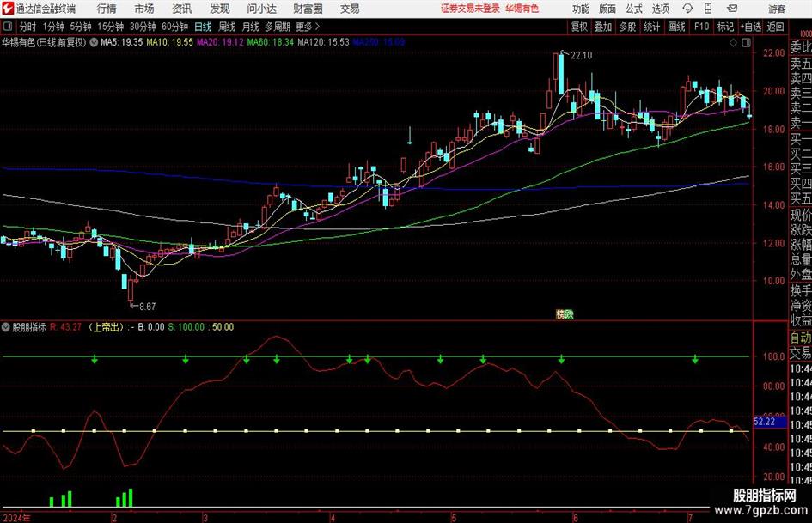Click the mobile phone icon in title bar
812x523 pixels.
[708, 9]
